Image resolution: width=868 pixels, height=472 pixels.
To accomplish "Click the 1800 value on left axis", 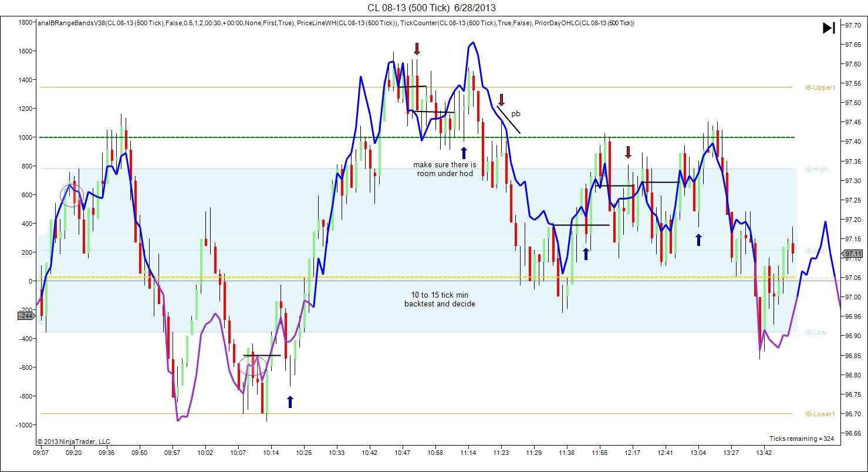I will [25, 22].
